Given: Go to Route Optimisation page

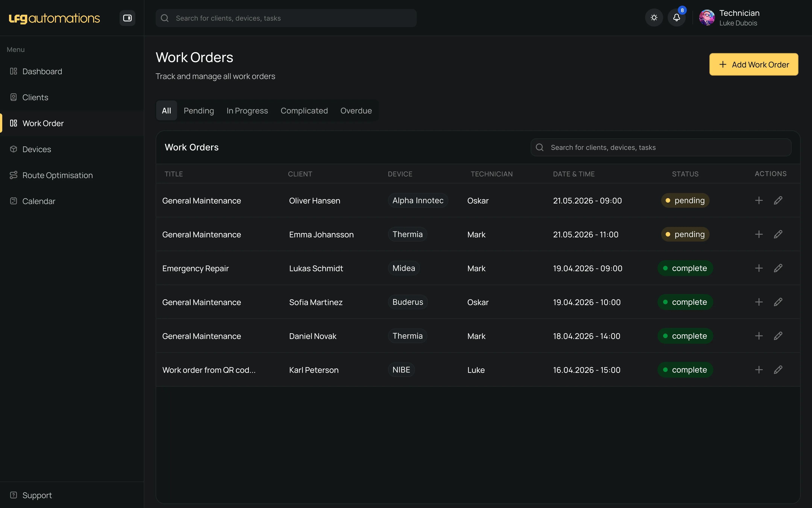Looking at the screenshot, I should click(x=72, y=175).
